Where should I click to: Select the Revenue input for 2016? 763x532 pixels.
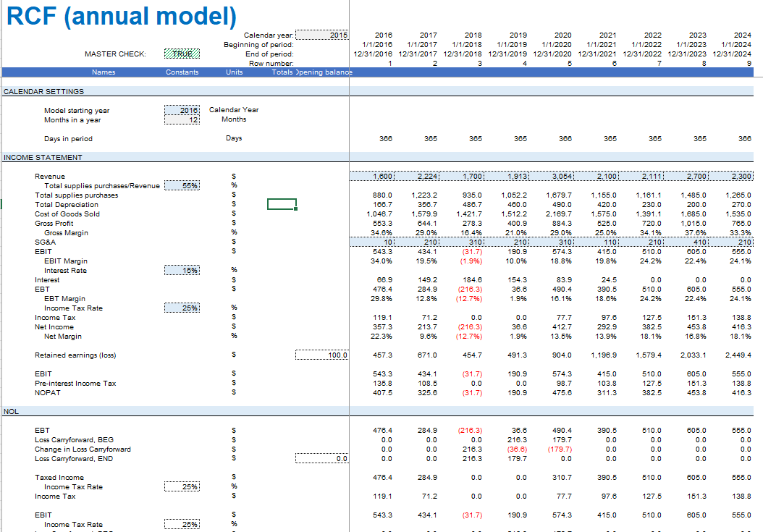coord(371,177)
